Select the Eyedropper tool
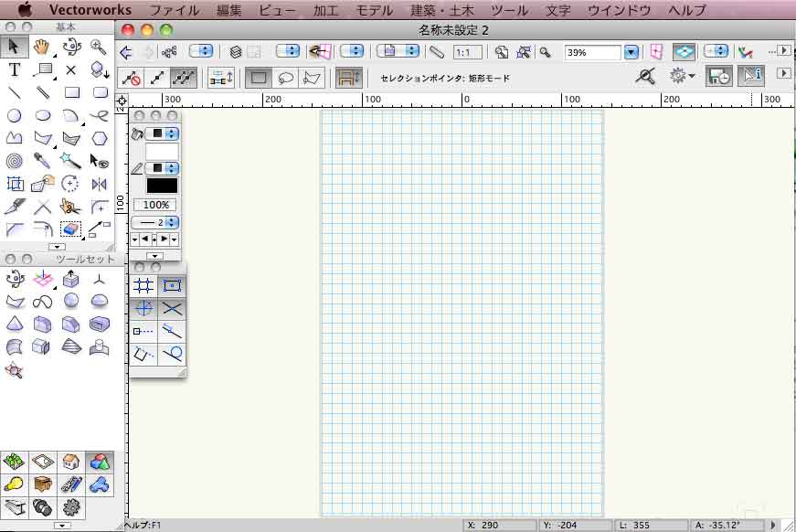 click(x=42, y=162)
